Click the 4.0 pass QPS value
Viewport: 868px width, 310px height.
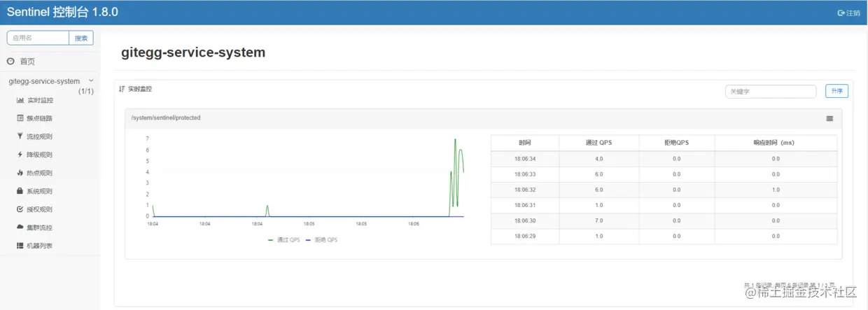coord(598,159)
